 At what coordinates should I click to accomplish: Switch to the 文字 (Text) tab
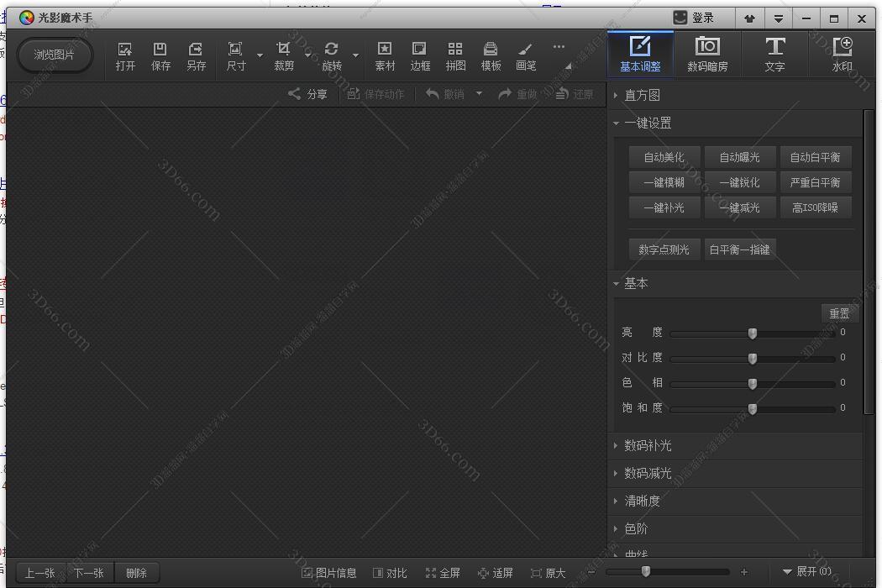774,55
